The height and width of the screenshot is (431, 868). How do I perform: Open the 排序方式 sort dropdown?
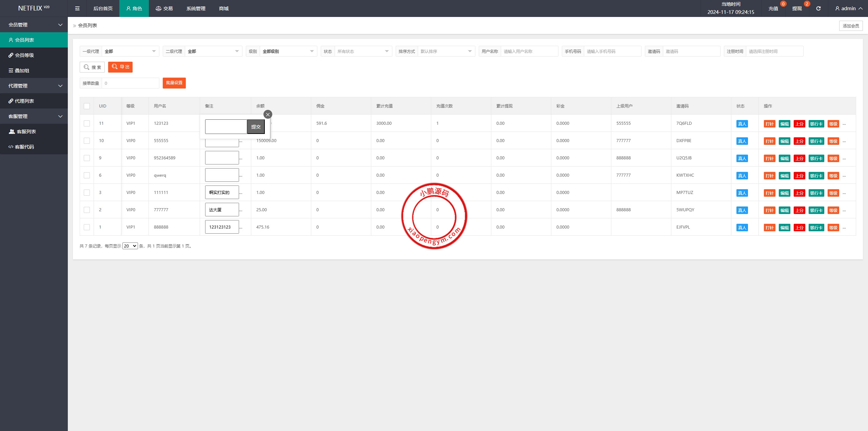[446, 52]
